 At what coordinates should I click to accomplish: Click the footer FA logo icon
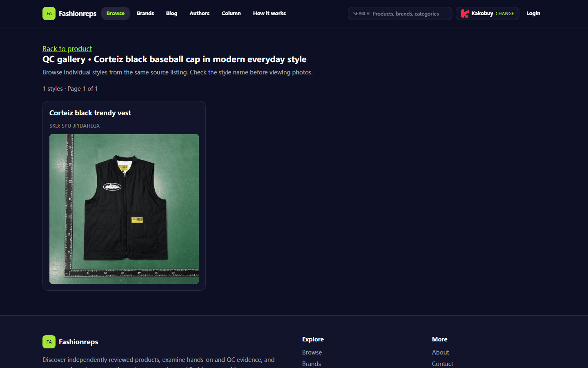49,342
